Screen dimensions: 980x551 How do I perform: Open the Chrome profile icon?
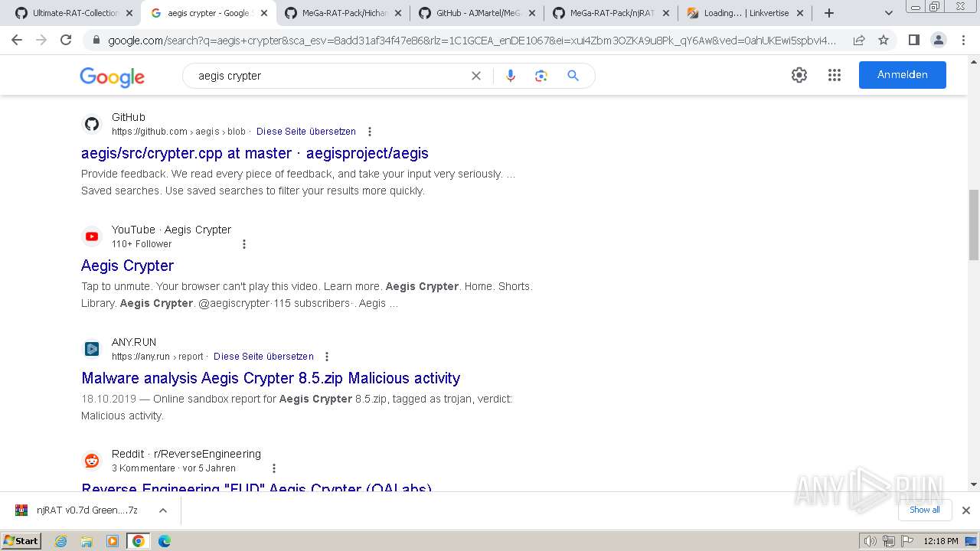(x=938, y=40)
